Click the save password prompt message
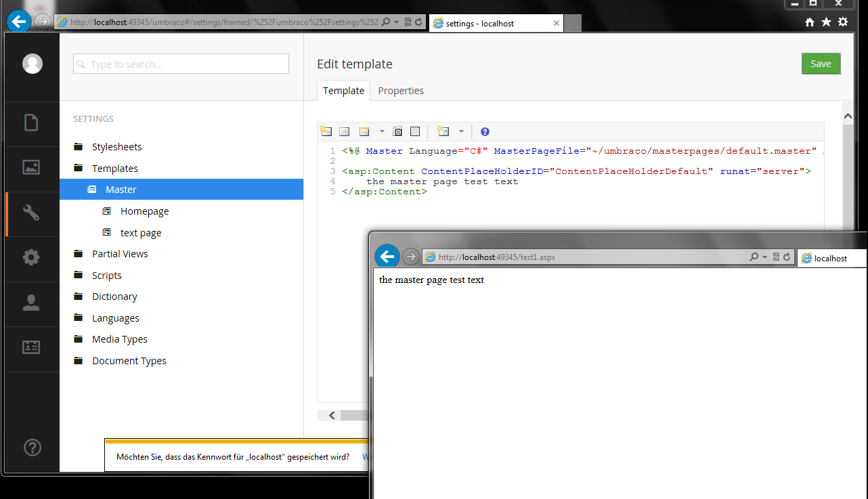Image resolution: width=868 pixels, height=499 pixels. (x=233, y=457)
